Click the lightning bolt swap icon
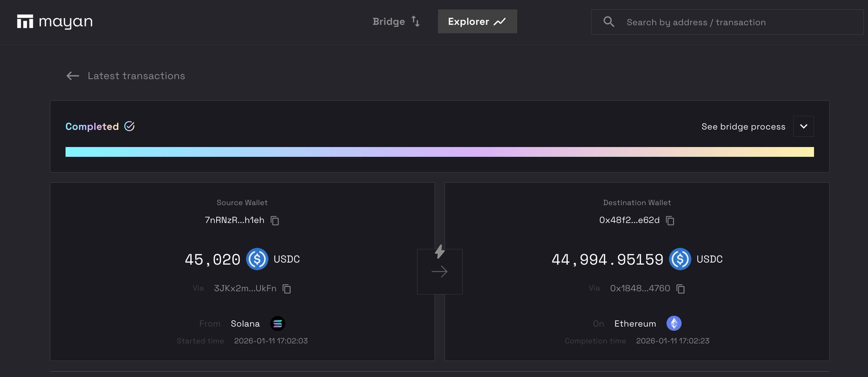 440,252
